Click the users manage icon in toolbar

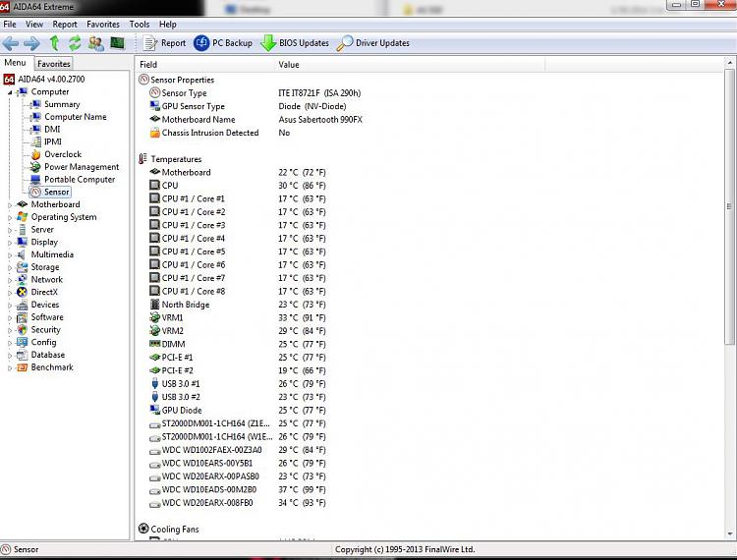[96, 43]
